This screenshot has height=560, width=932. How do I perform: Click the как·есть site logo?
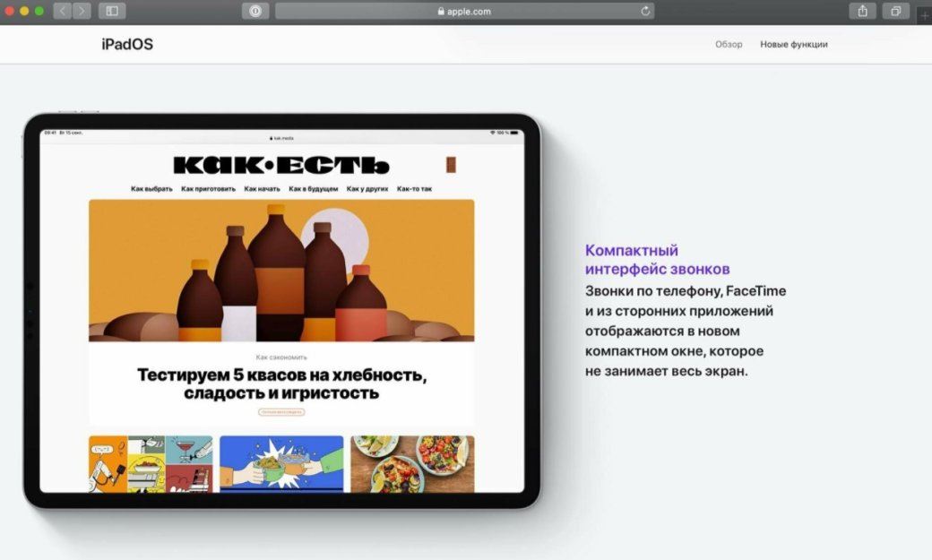coord(281,165)
